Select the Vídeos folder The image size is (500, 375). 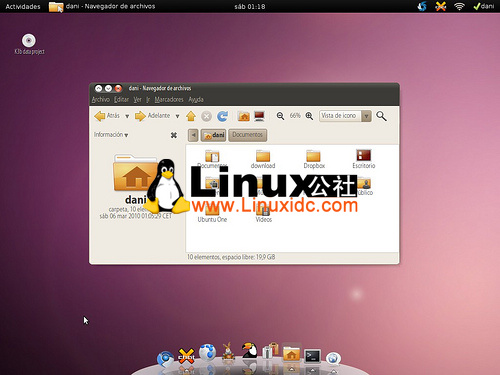tap(264, 213)
